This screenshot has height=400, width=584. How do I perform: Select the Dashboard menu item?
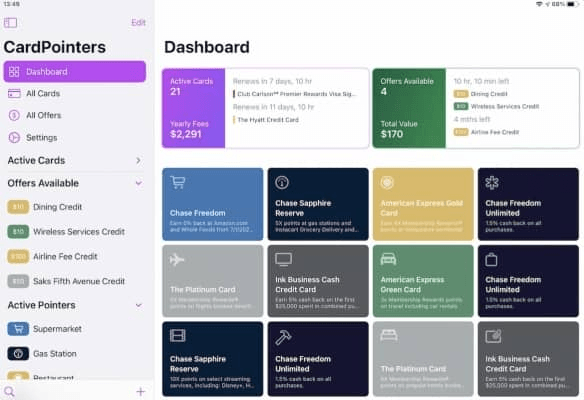[x=74, y=72]
